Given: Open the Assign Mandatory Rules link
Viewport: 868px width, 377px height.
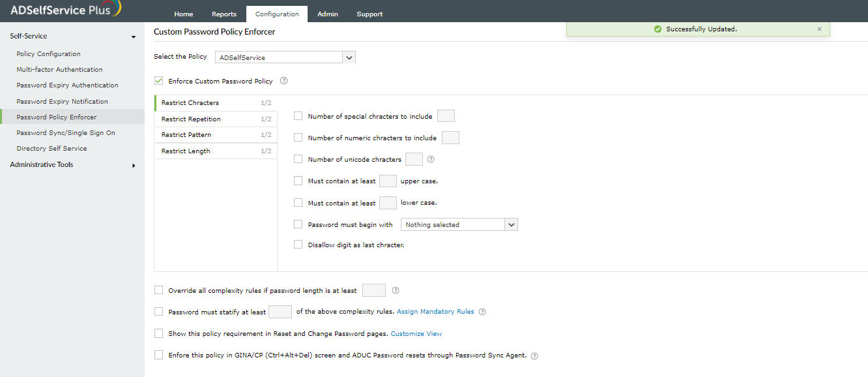Looking at the screenshot, I should (x=435, y=312).
